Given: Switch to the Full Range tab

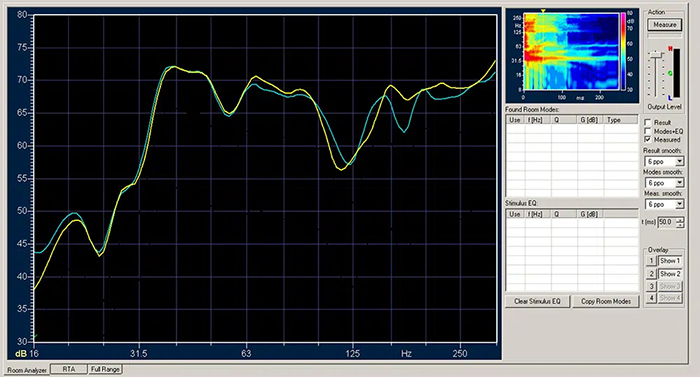Looking at the screenshot, I should (x=105, y=369).
